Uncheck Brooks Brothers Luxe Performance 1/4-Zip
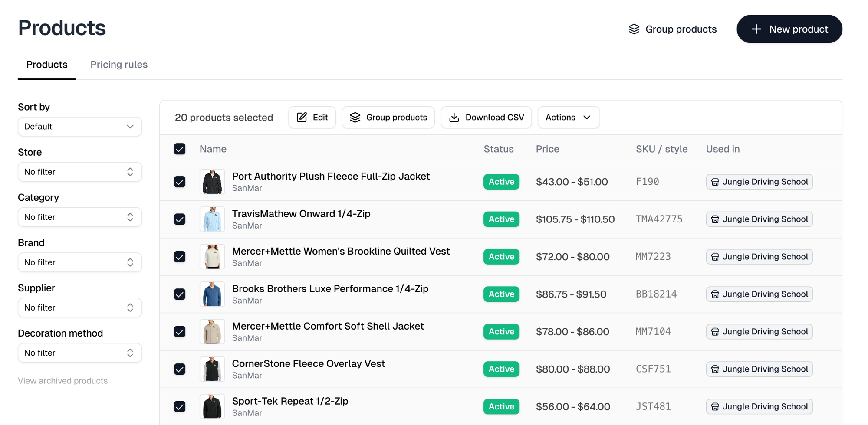Image resolution: width=868 pixels, height=425 pixels. click(180, 294)
